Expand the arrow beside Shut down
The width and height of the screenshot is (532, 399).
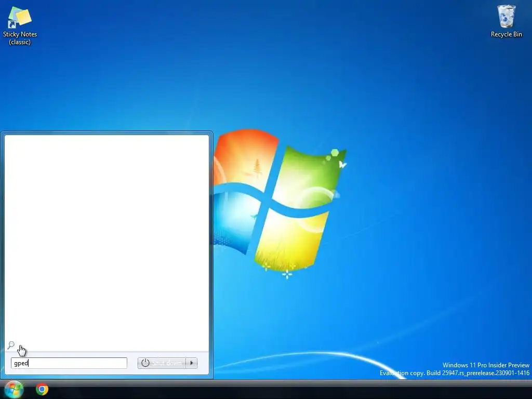192,363
